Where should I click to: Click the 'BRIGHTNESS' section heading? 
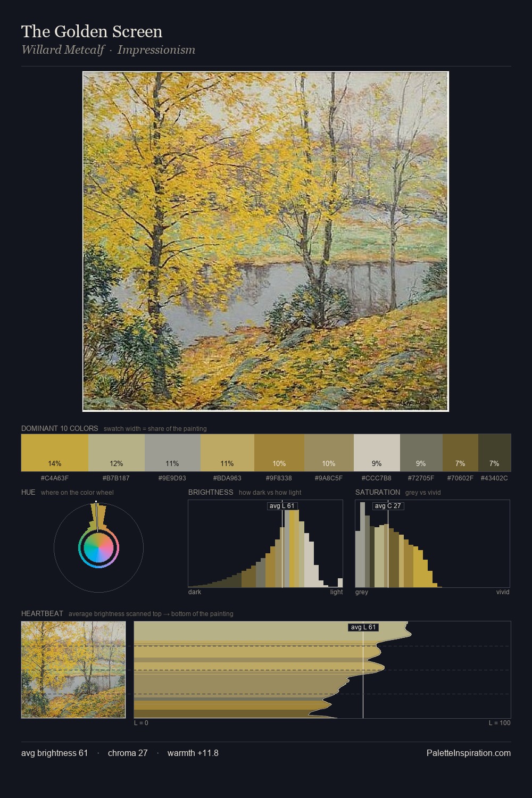[211, 492]
